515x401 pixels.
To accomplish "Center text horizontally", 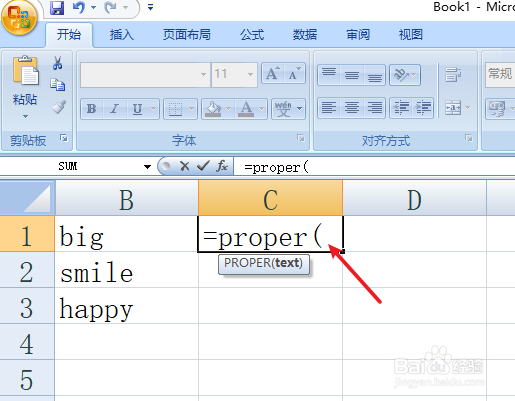I will [x=352, y=108].
